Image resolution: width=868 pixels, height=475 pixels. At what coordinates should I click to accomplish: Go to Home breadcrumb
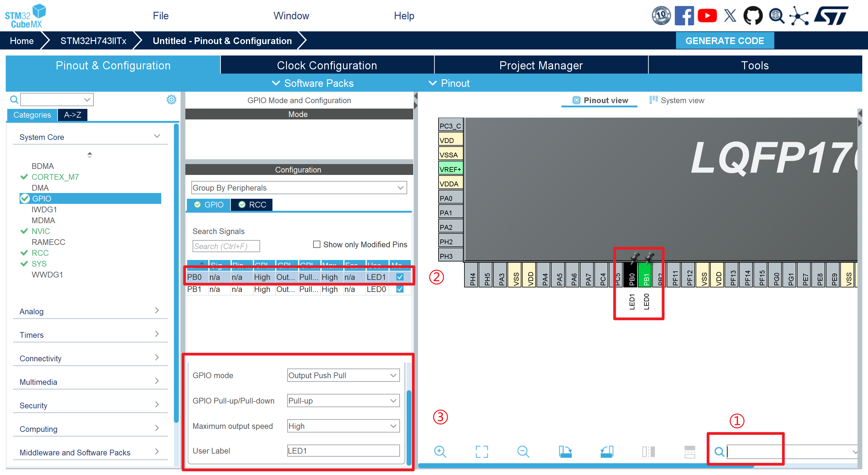click(x=22, y=40)
